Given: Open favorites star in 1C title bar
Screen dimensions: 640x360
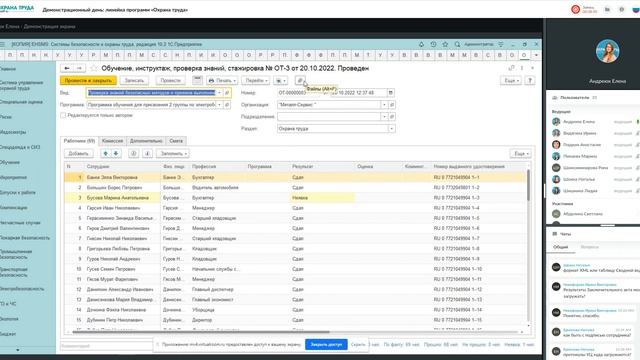Looking at the screenshot, I should tap(445, 44).
